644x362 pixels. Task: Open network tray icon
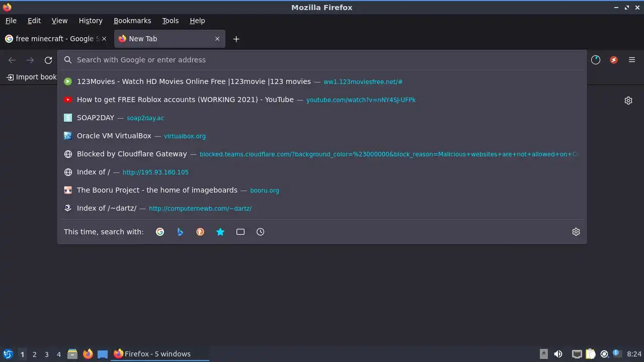tap(577, 354)
